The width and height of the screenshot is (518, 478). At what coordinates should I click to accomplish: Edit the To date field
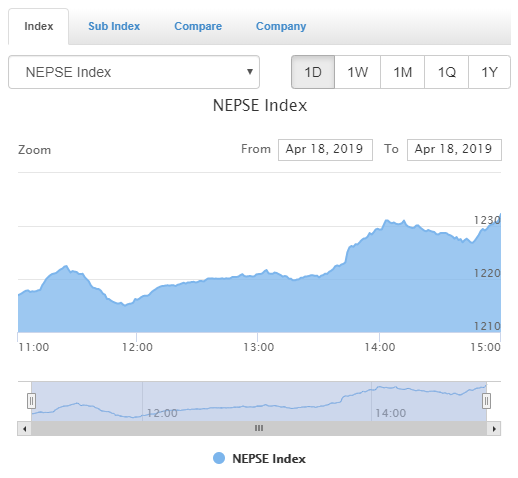pos(454,150)
